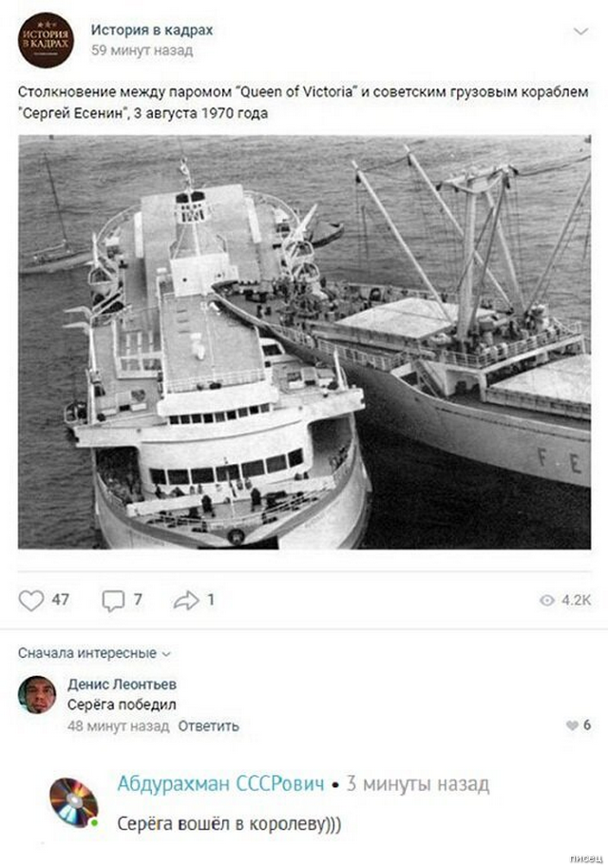The width and height of the screenshot is (608, 868).
Task: Like Денис Леонтьев's comment with small heart
Action: pyautogui.click(x=572, y=725)
